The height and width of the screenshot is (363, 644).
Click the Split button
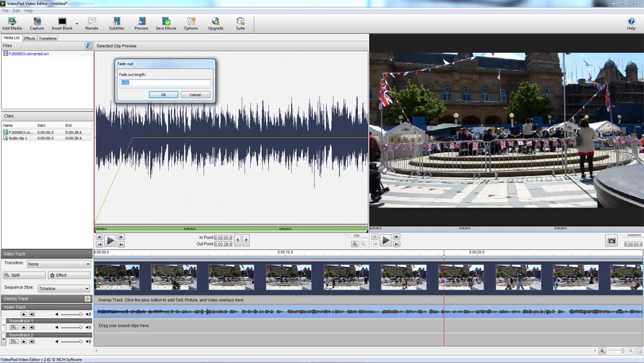[x=24, y=275]
